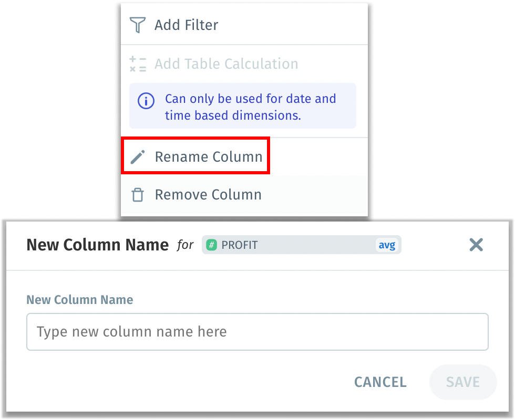Close the New Column Name dialog

[x=476, y=245]
